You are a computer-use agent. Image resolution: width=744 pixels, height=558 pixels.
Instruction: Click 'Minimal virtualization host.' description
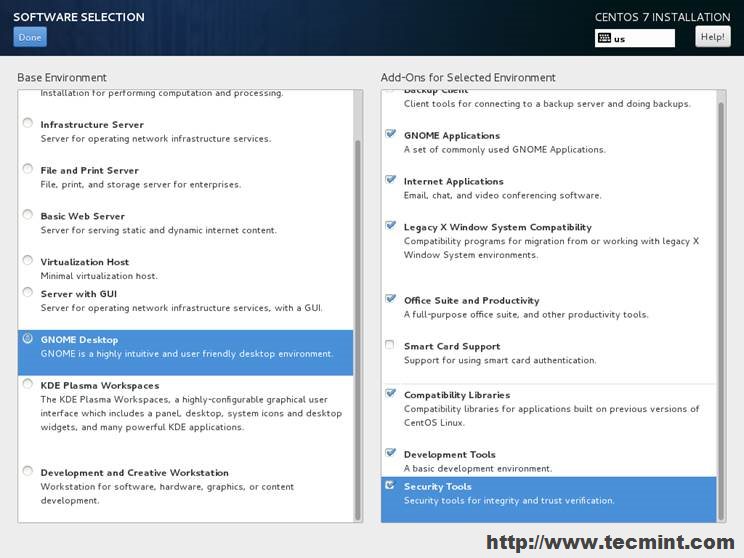(99, 276)
